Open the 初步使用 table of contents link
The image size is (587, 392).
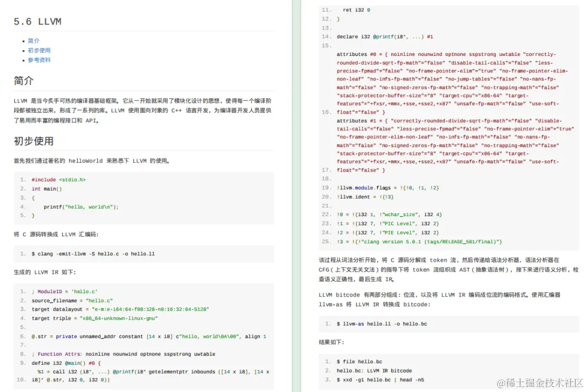pos(39,50)
